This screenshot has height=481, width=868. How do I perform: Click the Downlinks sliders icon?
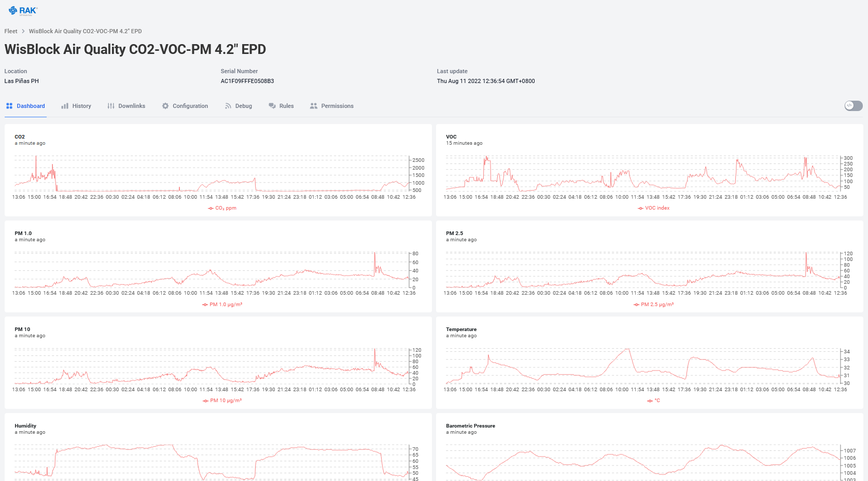111,106
